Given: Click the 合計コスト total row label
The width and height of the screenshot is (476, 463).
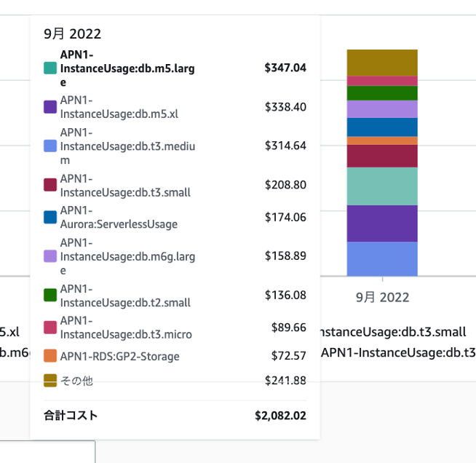Looking at the screenshot, I should pos(71,416).
